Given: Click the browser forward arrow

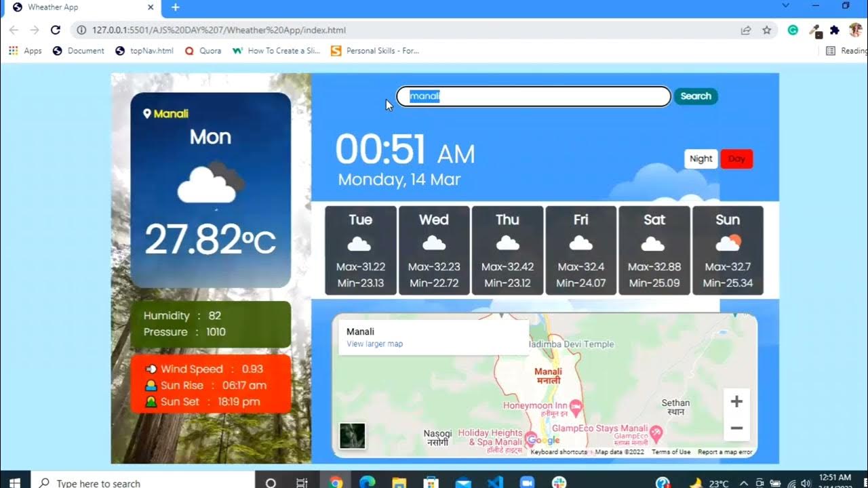Looking at the screenshot, I should [35, 30].
